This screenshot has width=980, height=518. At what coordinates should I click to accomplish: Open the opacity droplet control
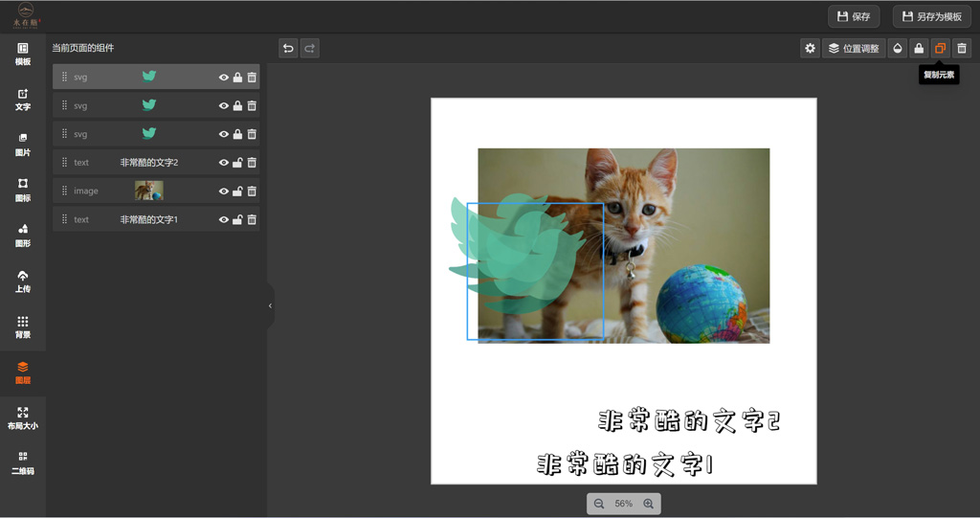(x=898, y=48)
